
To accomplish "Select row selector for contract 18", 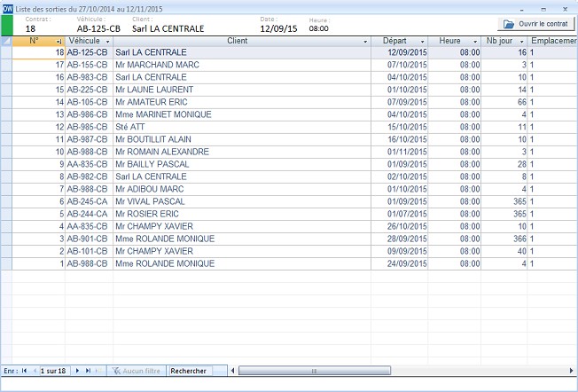I will (6, 52).
